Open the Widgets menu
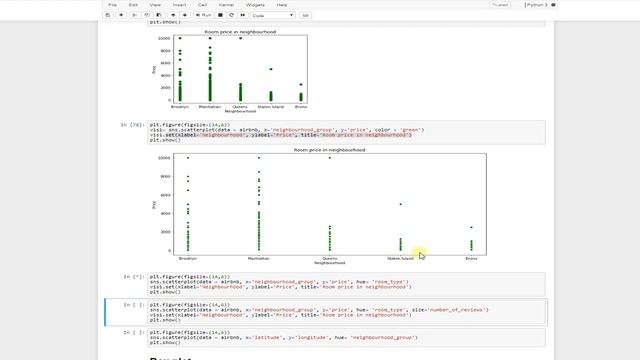Image resolution: width=640 pixels, height=360 pixels. (x=255, y=5)
